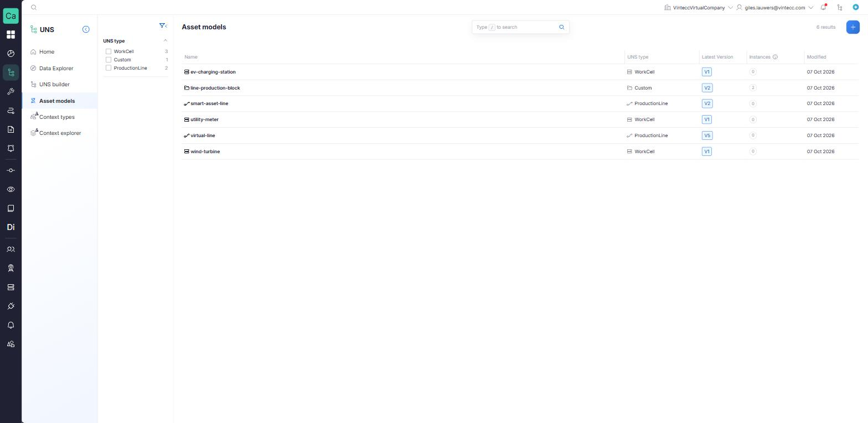This screenshot has height=423, width=868.
Task: Open the dashboard grid icon in left rail
Action: 11,35
